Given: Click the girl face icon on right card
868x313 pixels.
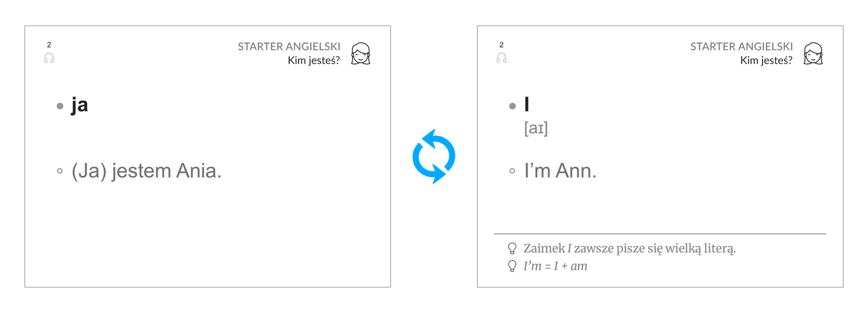Looking at the screenshot, I should click(x=813, y=54).
